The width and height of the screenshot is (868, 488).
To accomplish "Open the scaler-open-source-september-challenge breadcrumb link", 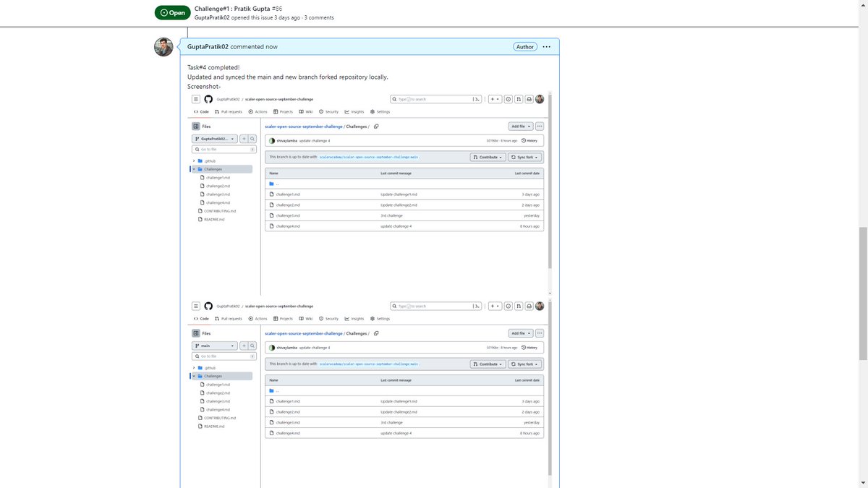I will pyautogui.click(x=303, y=127).
